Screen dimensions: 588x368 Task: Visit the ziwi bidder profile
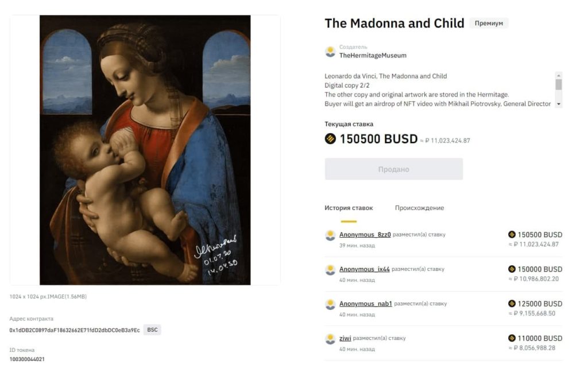click(x=345, y=338)
